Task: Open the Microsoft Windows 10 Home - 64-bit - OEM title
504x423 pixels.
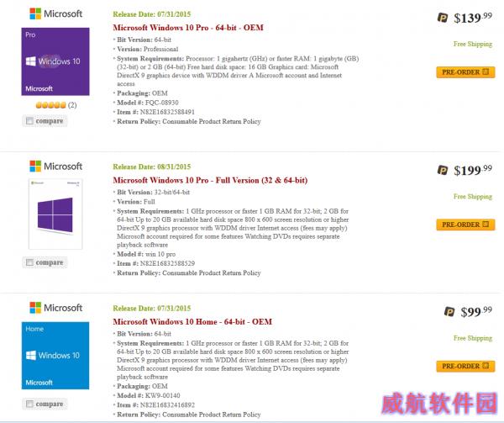Action: 192,322
